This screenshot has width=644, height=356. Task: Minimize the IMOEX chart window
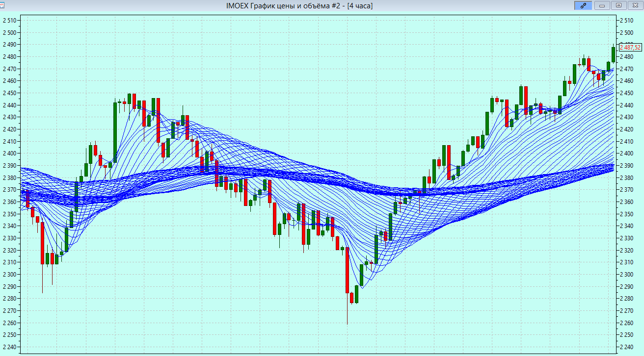(601, 5)
